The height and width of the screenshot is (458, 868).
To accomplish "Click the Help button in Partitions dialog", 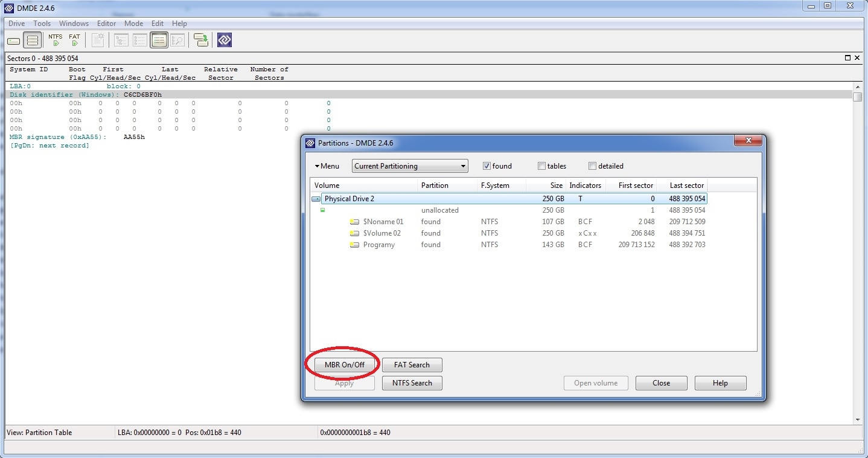I will [x=721, y=383].
